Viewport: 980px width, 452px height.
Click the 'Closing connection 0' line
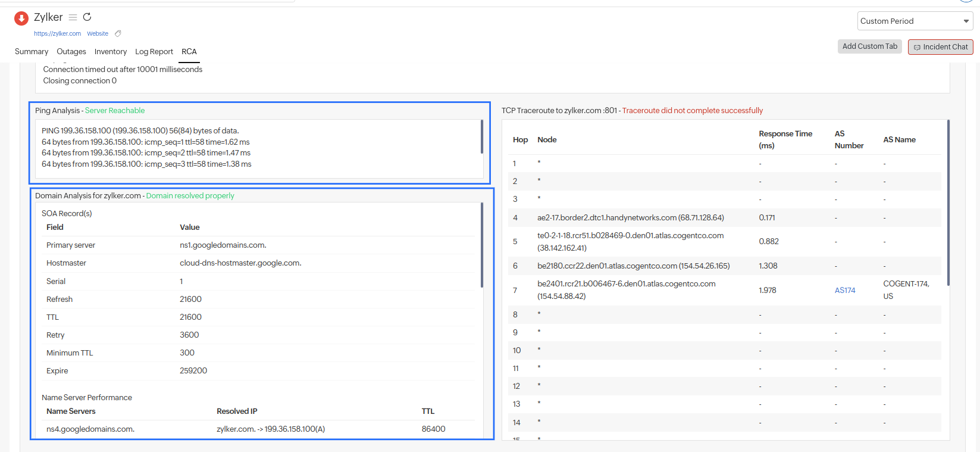[x=80, y=81]
